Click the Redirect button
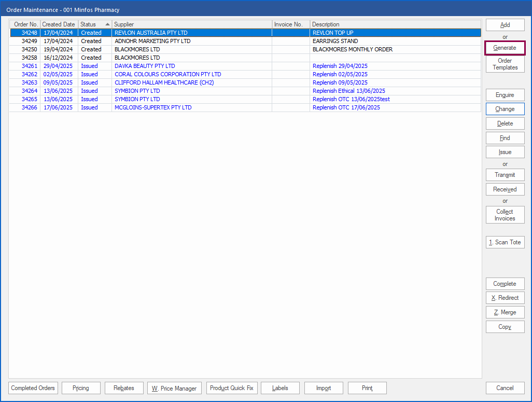 (505, 298)
